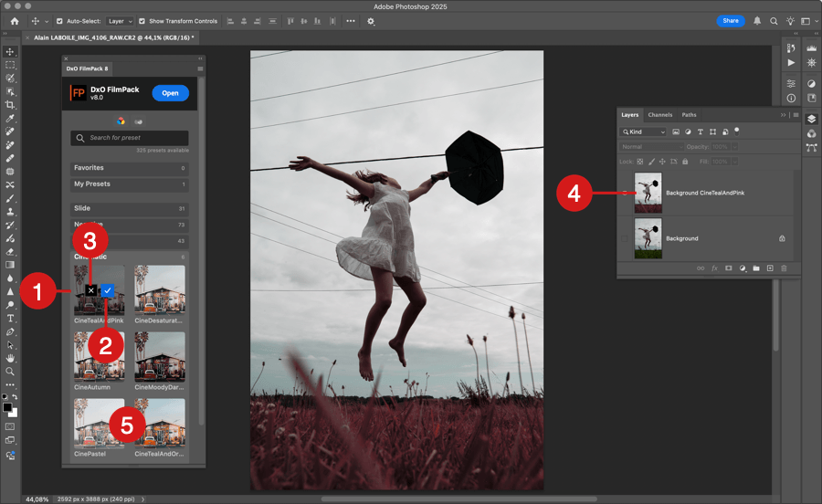
Task: Select the Hand tool
Action: 10,358
